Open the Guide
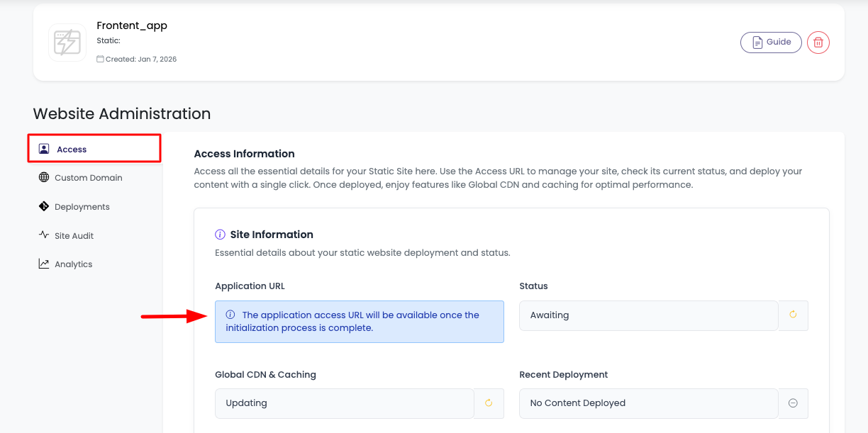Viewport: 868px width, 433px height. [771, 42]
